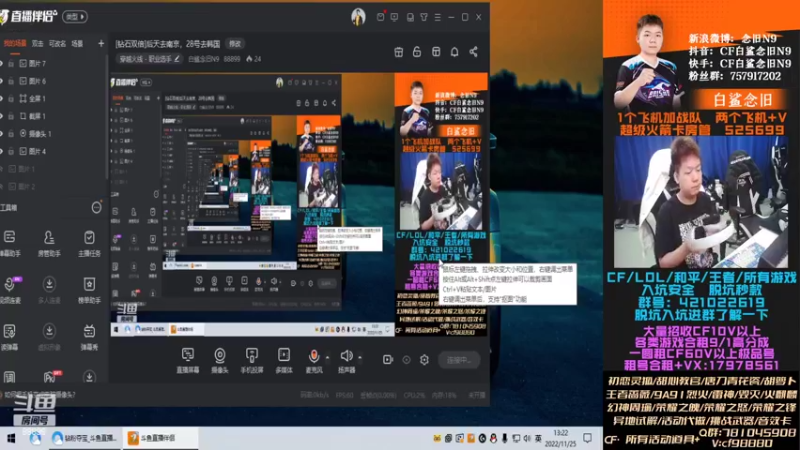This screenshot has width=800, height=450.
Task: Open the camera help link at bottom left
Action: 40,394
